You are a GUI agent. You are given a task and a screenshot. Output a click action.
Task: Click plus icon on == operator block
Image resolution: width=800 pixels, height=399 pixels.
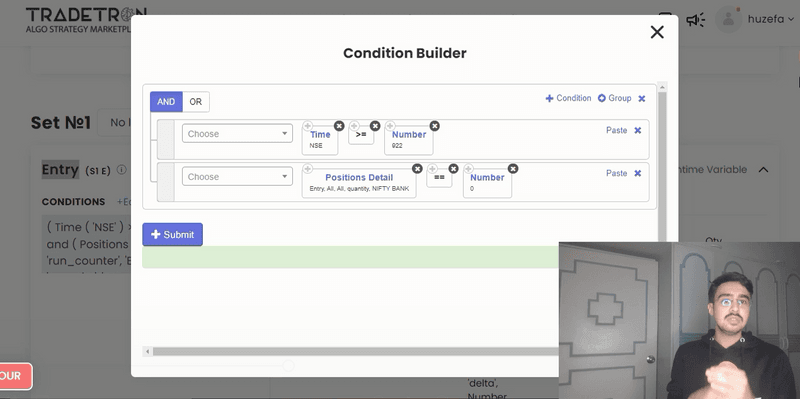point(432,169)
